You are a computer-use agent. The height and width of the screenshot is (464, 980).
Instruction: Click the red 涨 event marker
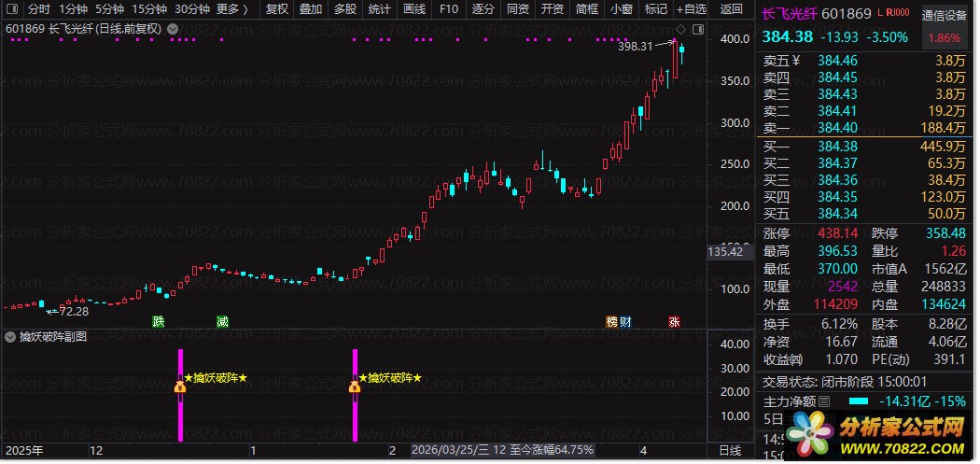[x=674, y=322]
